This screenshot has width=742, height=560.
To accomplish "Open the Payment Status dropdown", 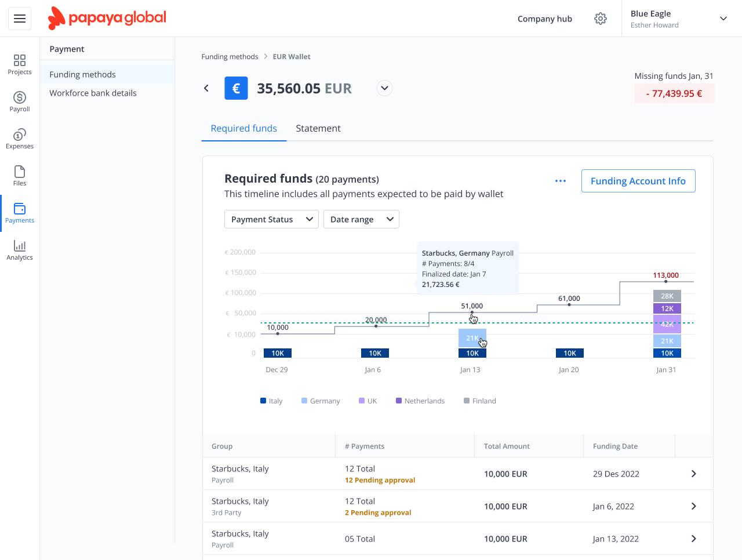I will (x=271, y=219).
